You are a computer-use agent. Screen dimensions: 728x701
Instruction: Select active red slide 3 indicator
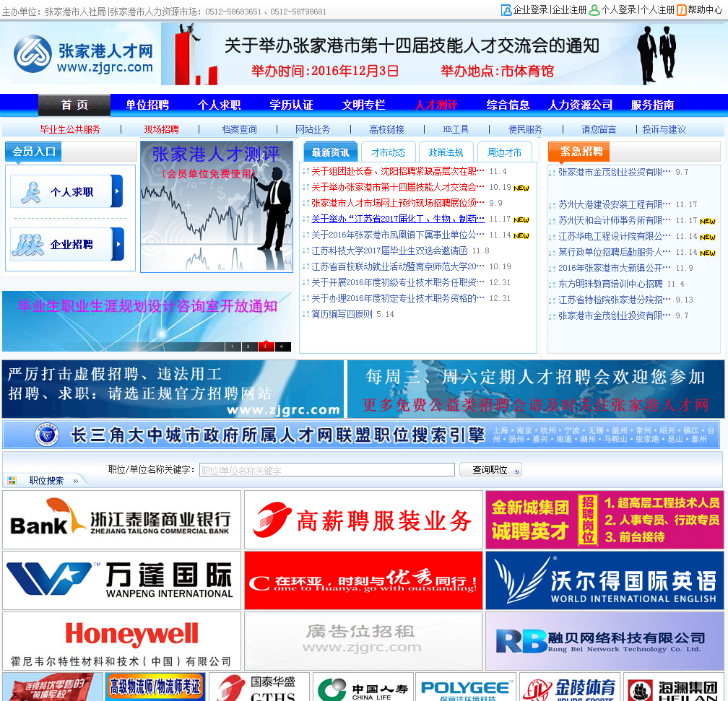click(266, 347)
